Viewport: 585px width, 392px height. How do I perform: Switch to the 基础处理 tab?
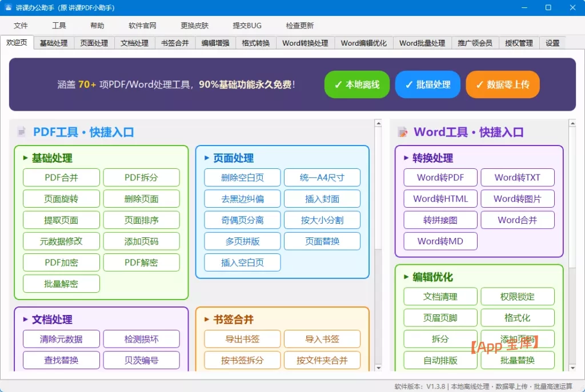(x=54, y=43)
